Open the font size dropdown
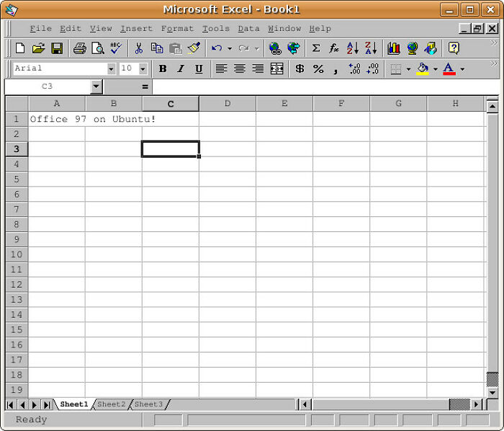Image resolution: width=504 pixels, height=431 pixels. point(143,69)
